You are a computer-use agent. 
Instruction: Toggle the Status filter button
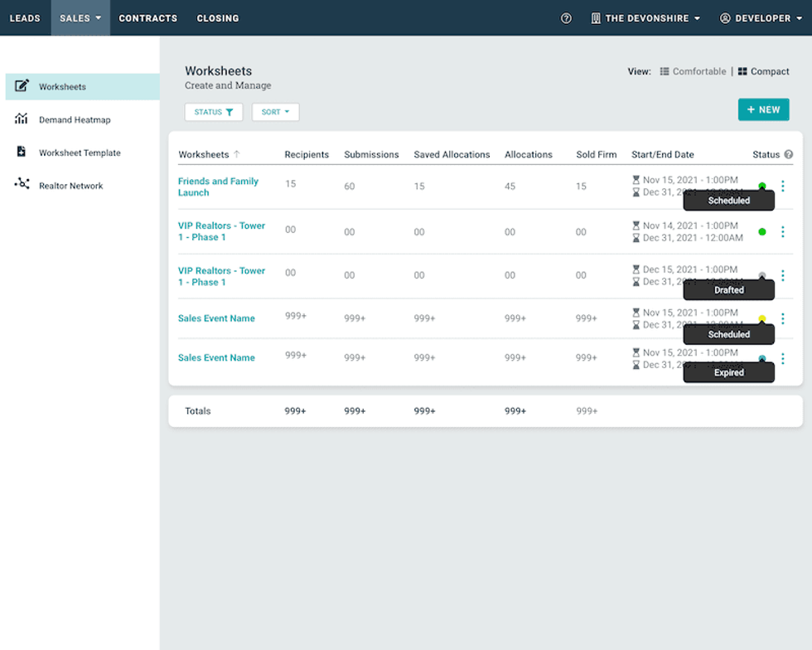click(214, 112)
